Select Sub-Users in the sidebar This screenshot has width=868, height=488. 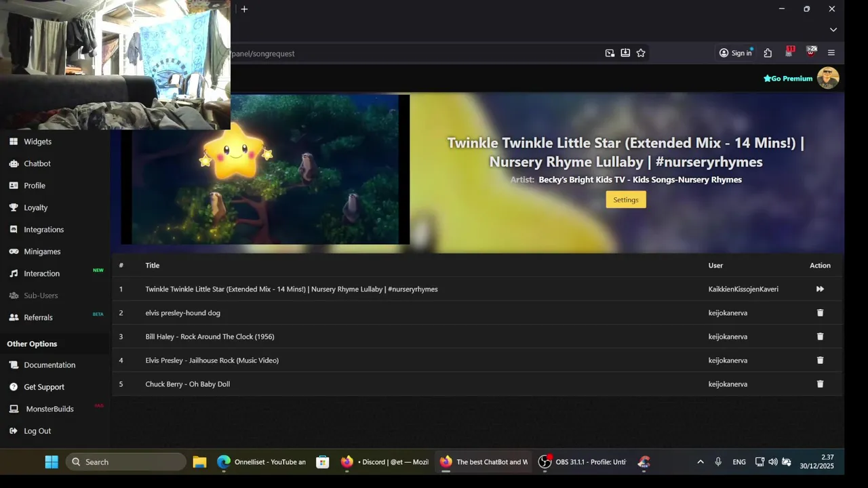pyautogui.click(x=41, y=296)
